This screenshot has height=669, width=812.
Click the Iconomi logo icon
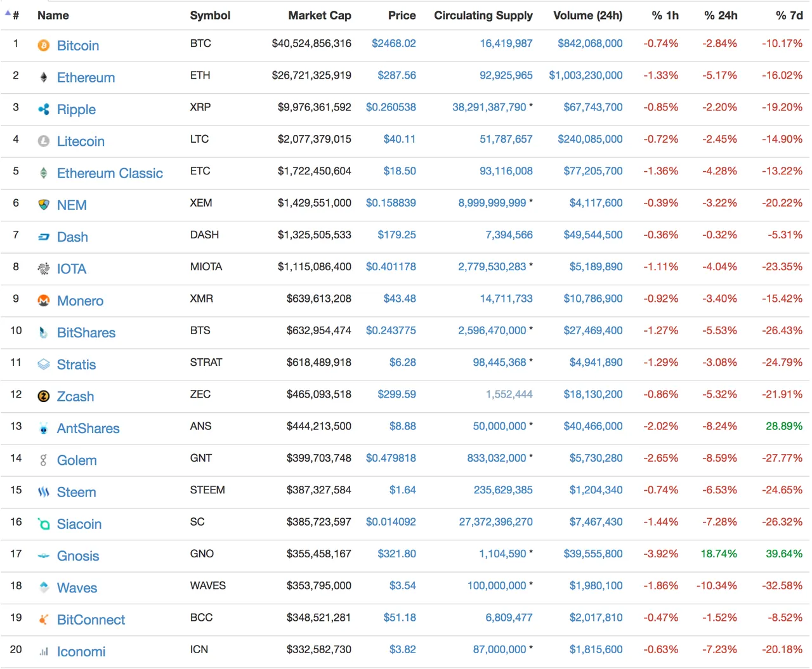click(x=44, y=652)
